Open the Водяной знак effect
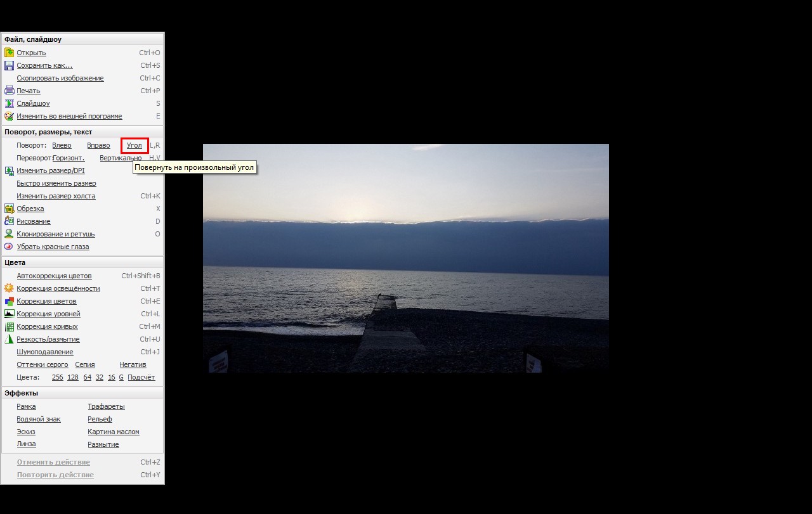Screen dimensions: 812x514 coord(39,419)
